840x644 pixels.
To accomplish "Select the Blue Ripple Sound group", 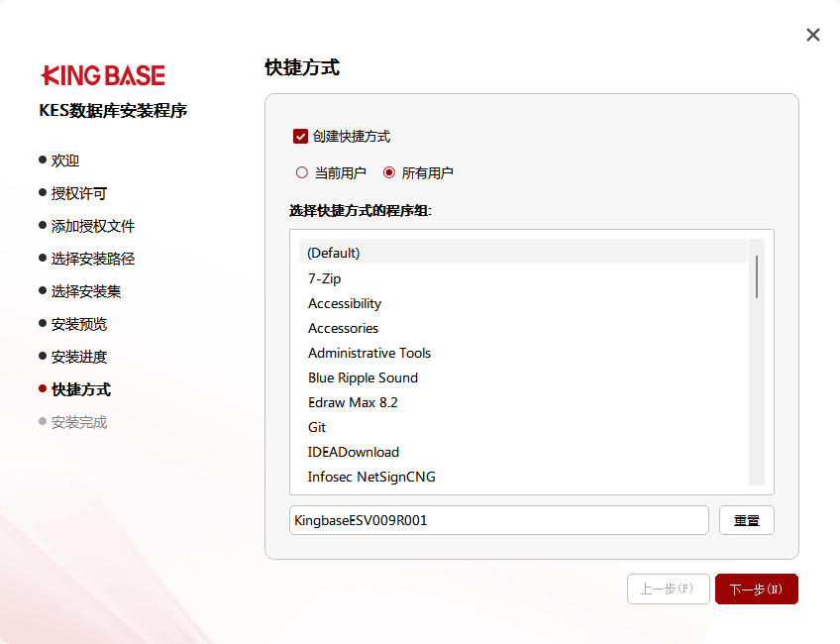I will pyautogui.click(x=523, y=377).
